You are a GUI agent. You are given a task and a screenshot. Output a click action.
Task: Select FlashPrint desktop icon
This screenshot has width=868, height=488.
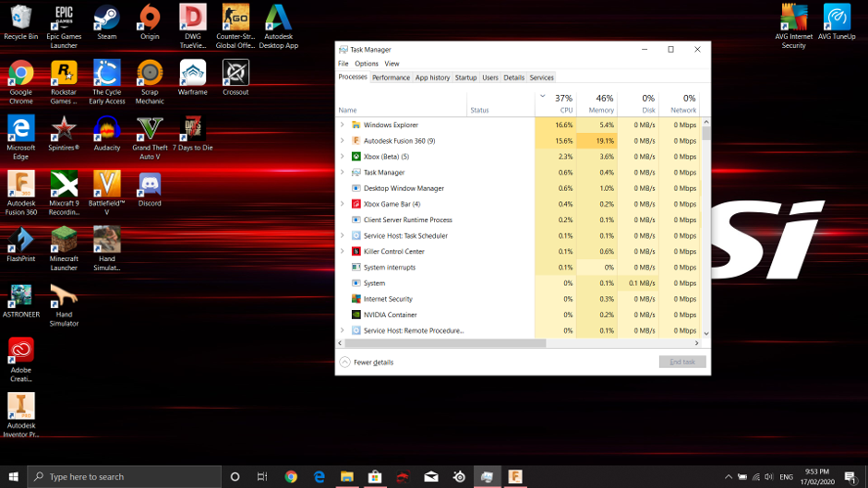point(21,244)
